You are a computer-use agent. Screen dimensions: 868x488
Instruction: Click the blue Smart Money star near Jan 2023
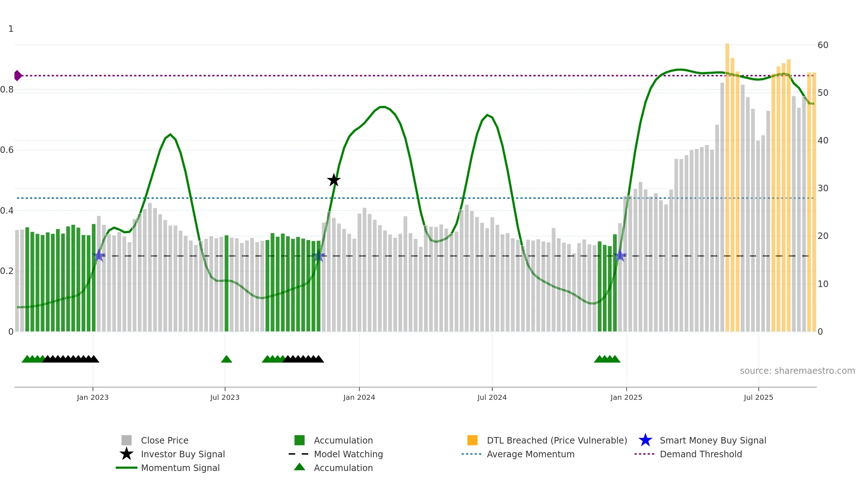99,255
